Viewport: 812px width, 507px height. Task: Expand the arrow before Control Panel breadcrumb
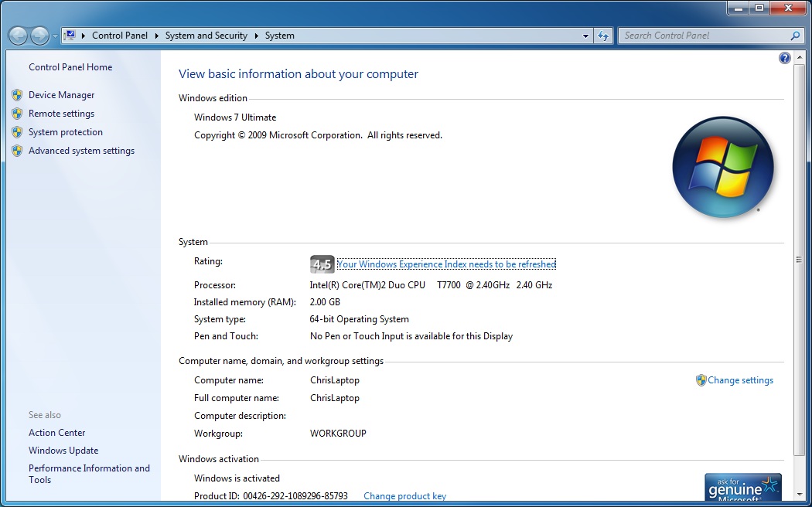[84, 36]
